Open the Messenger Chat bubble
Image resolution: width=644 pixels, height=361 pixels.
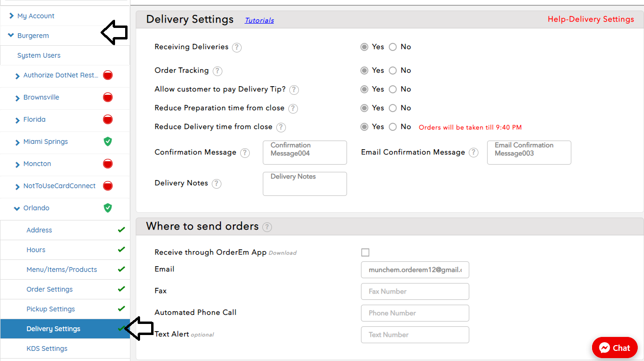click(x=615, y=348)
